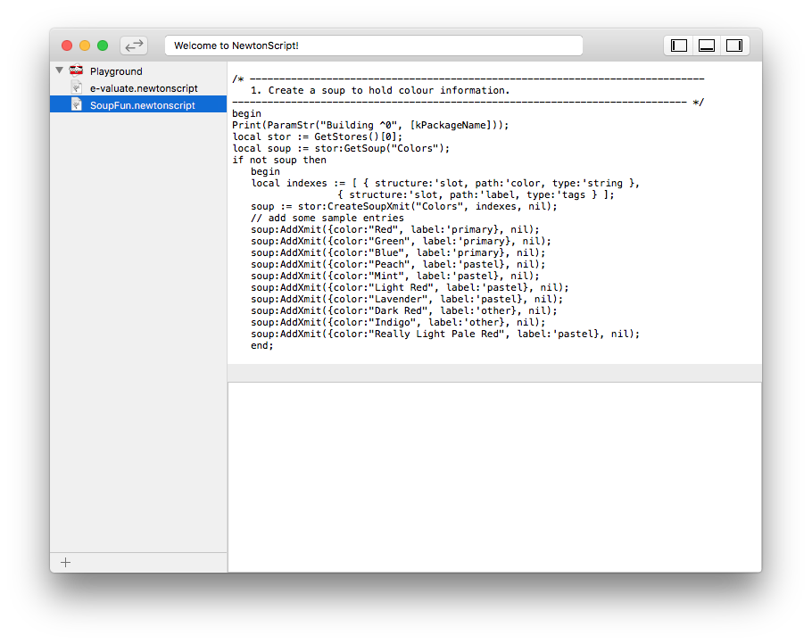Viewport: 812px width, 644px height.
Task: Click the 'Create a soup' comment line
Action: pyautogui.click(x=380, y=90)
